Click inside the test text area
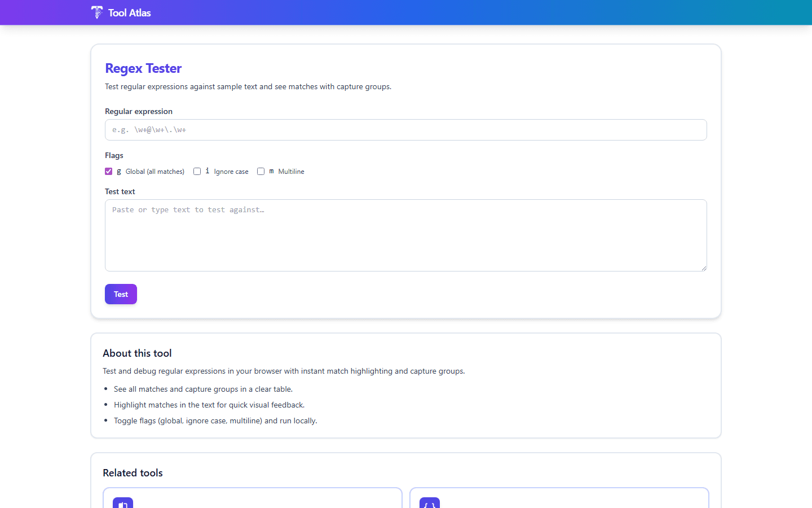This screenshot has height=508, width=812. click(405, 235)
